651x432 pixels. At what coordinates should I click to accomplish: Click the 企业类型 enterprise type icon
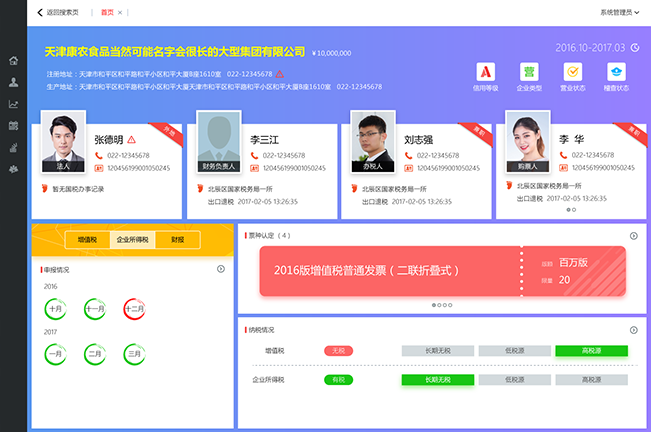(528, 72)
